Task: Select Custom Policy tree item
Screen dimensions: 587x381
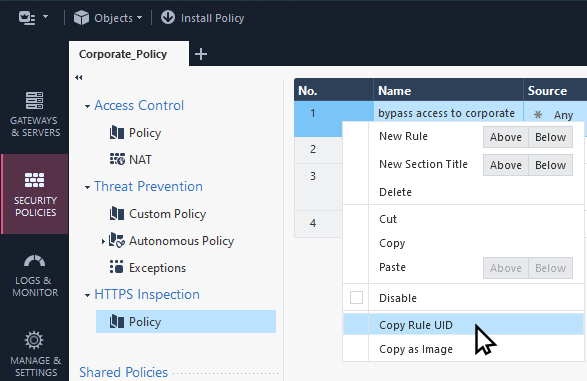Action: point(167,214)
